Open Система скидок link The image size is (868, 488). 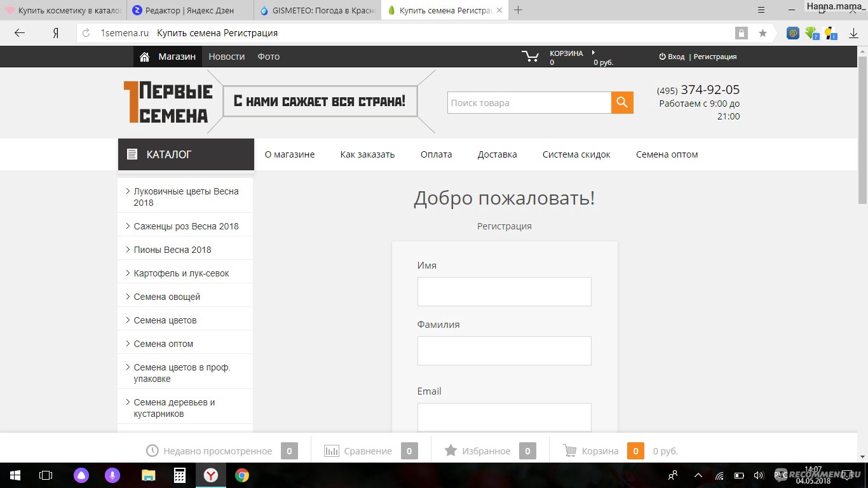576,154
